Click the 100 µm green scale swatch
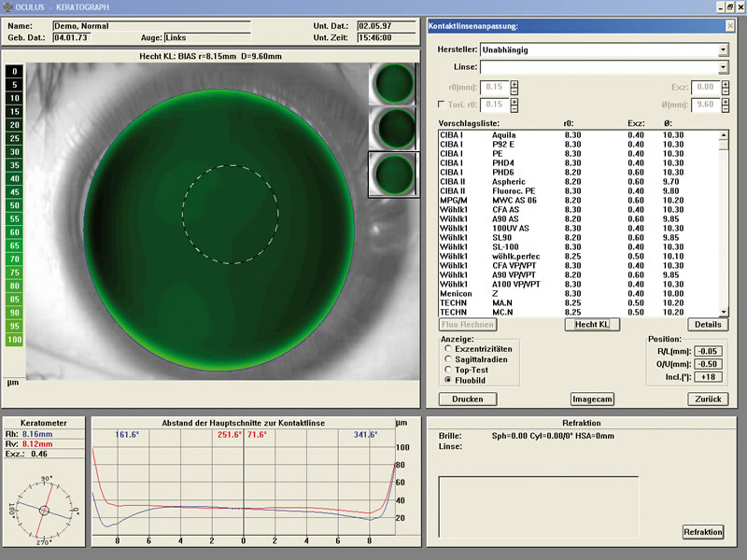Image resolution: width=747 pixels, height=560 pixels. click(14, 340)
